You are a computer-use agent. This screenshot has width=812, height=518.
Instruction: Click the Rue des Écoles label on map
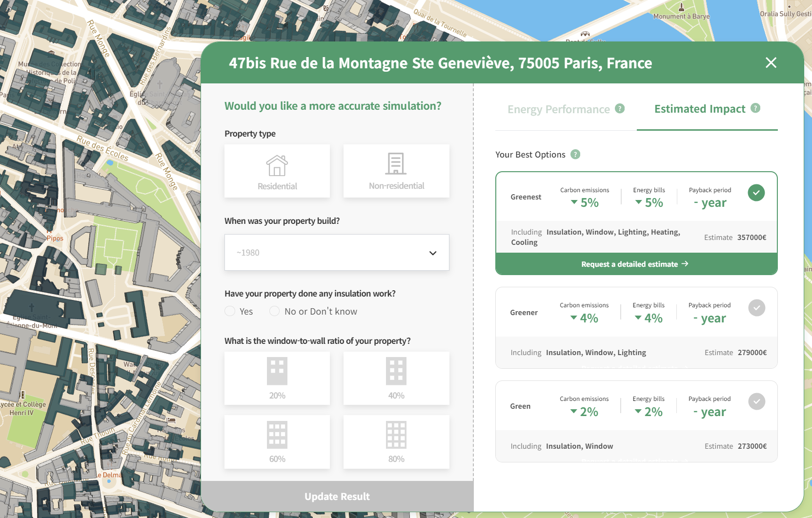point(102,148)
